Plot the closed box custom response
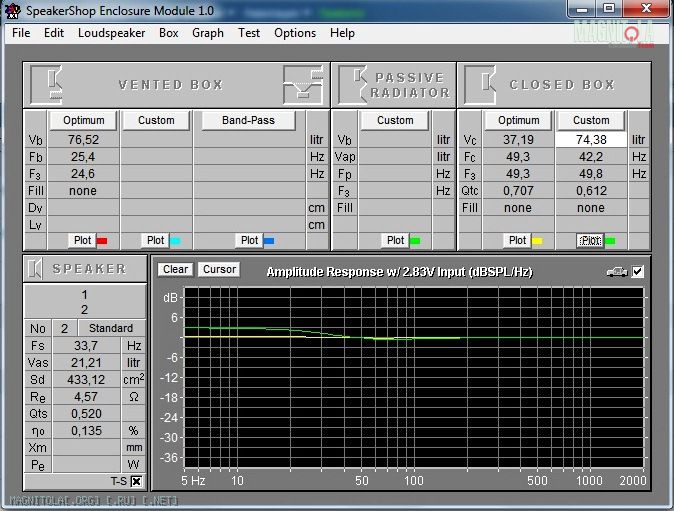 point(590,240)
